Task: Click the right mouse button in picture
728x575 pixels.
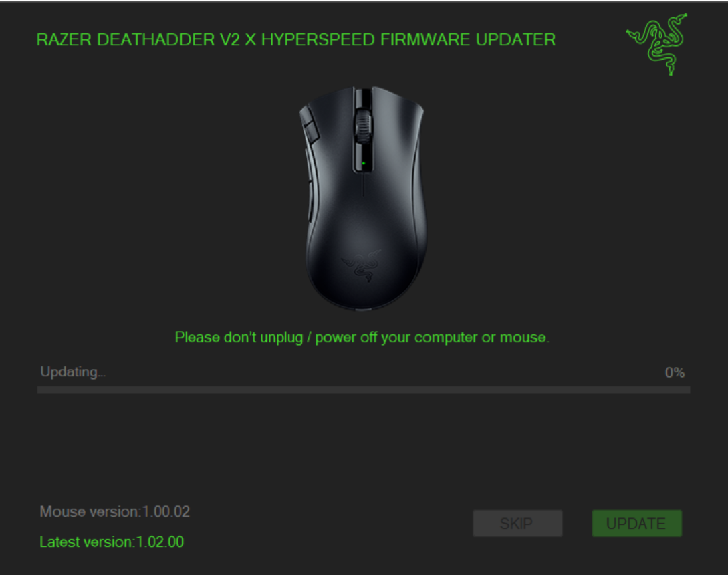Action: 396,130
